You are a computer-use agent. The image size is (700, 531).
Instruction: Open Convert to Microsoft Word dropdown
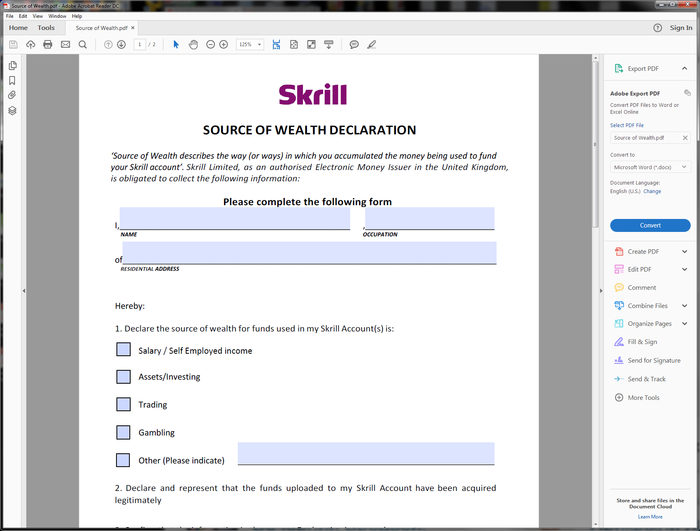(650, 167)
